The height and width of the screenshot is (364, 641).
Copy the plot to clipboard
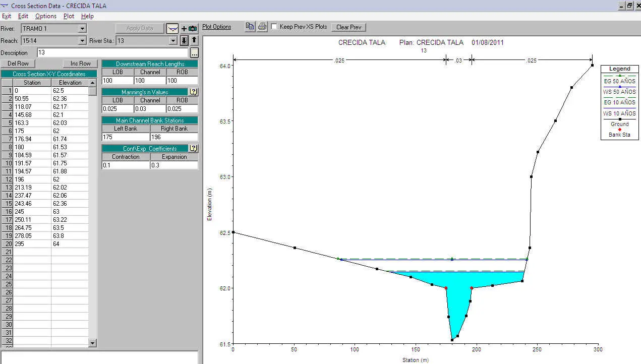pos(250,27)
